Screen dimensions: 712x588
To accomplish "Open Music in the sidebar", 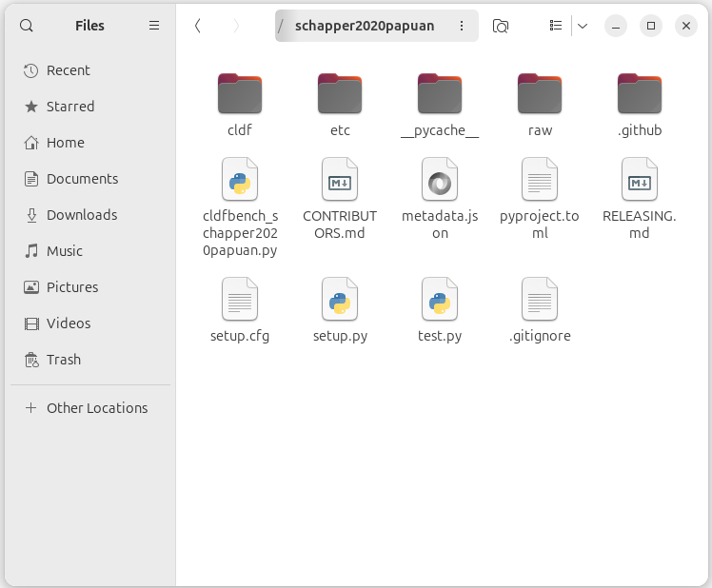I will pyautogui.click(x=90, y=251).
